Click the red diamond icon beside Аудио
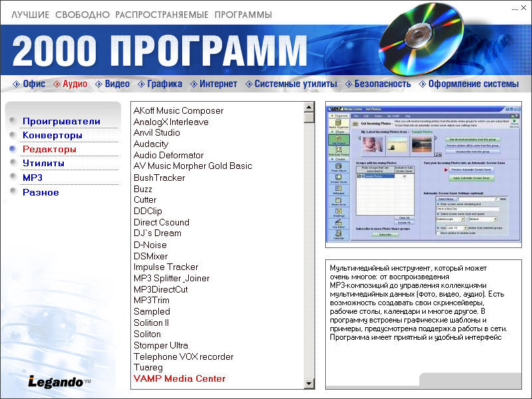The image size is (532, 399). point(57,84)
